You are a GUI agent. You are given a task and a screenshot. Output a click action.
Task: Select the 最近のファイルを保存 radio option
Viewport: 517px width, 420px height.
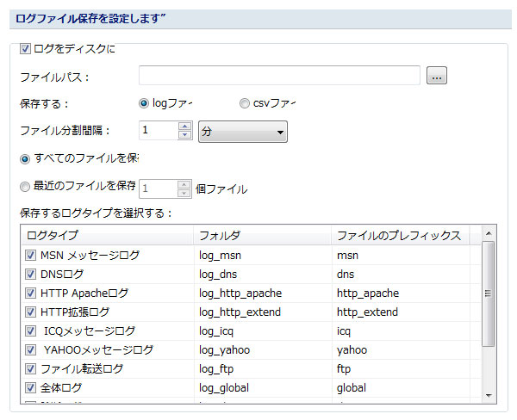[25, 185]
